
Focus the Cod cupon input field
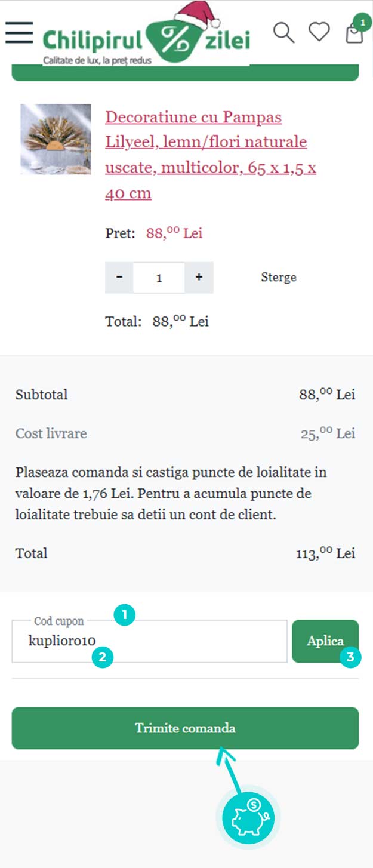150,641
